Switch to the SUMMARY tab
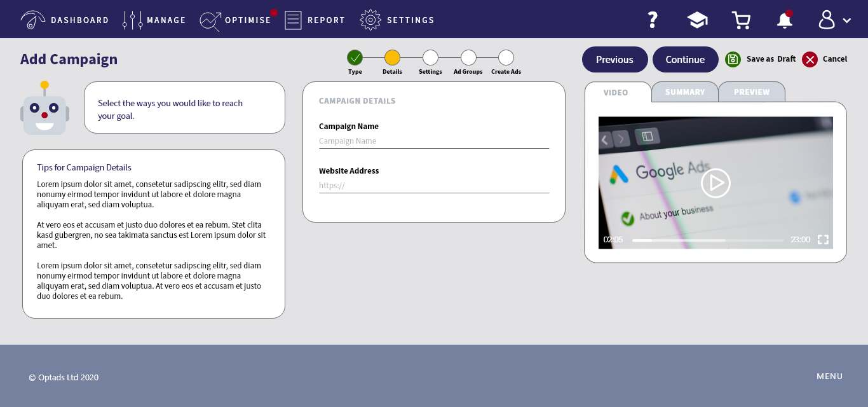The width and height of the screenshot is (868, 407). [x=685, y=92]
